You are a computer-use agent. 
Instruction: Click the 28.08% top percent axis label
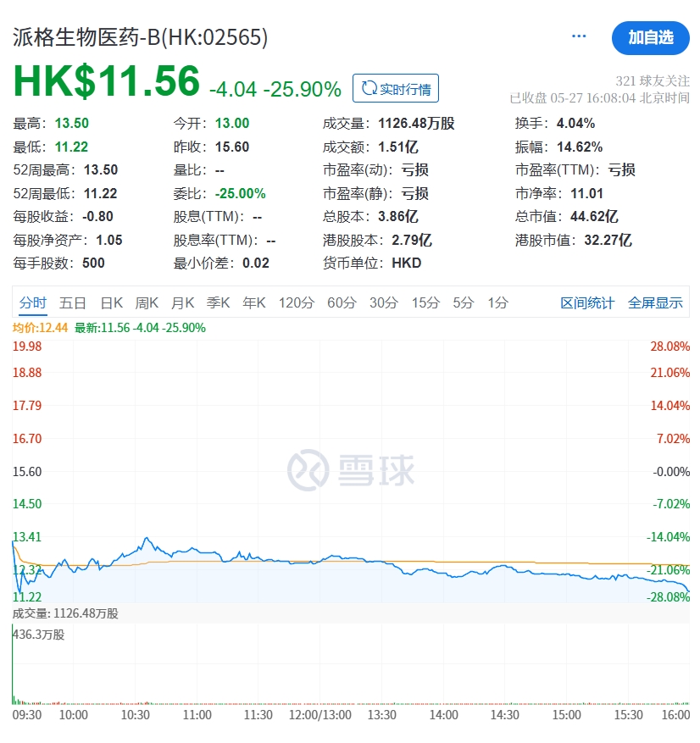[x=669, y=347]
